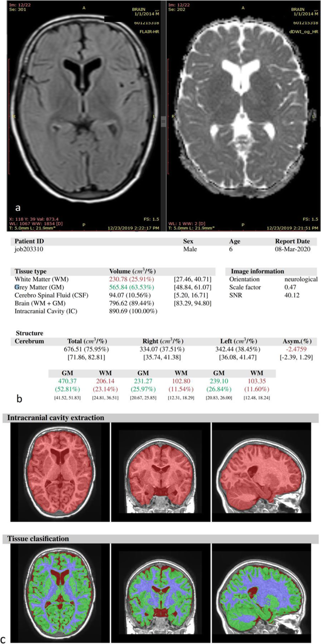Open the axial tissue classification image
Image resolution: width=321 pixels, height=644 pixels.
tap(60, 594)
